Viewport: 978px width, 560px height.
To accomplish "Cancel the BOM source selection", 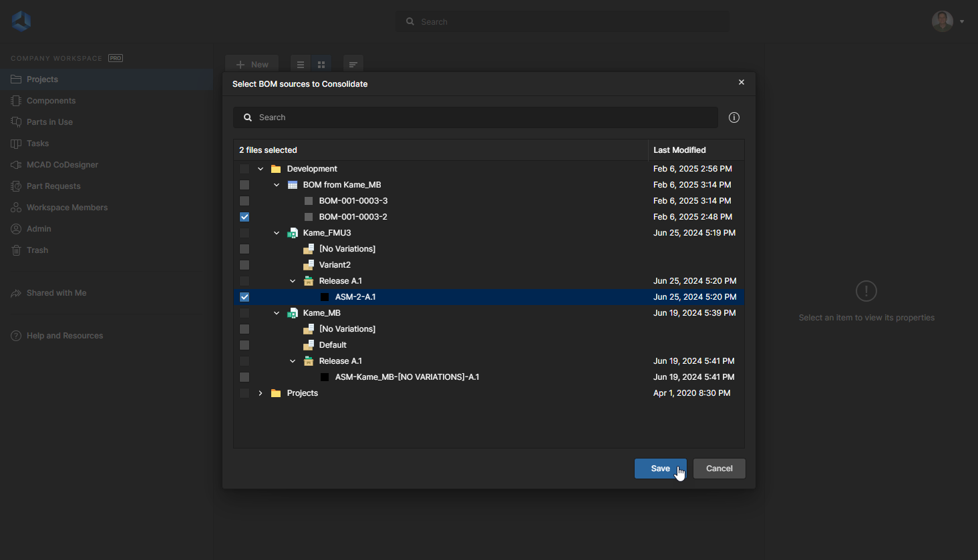I will click(x=719, y=469).
